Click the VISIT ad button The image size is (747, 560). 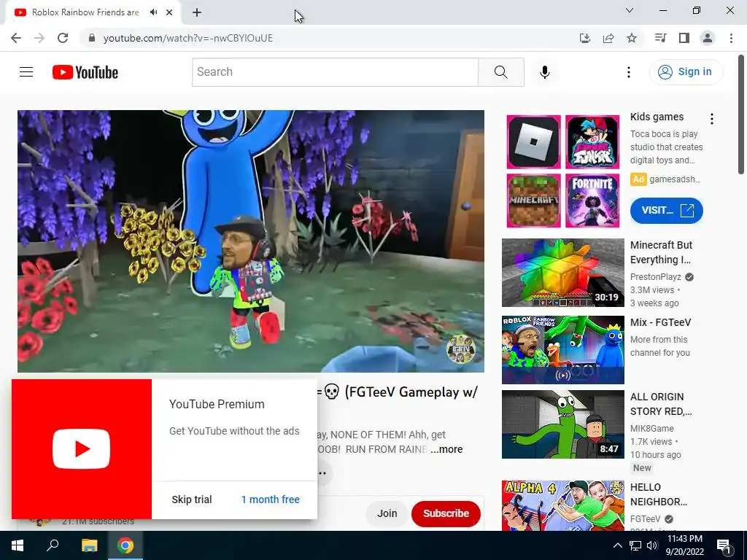[667, 211]
